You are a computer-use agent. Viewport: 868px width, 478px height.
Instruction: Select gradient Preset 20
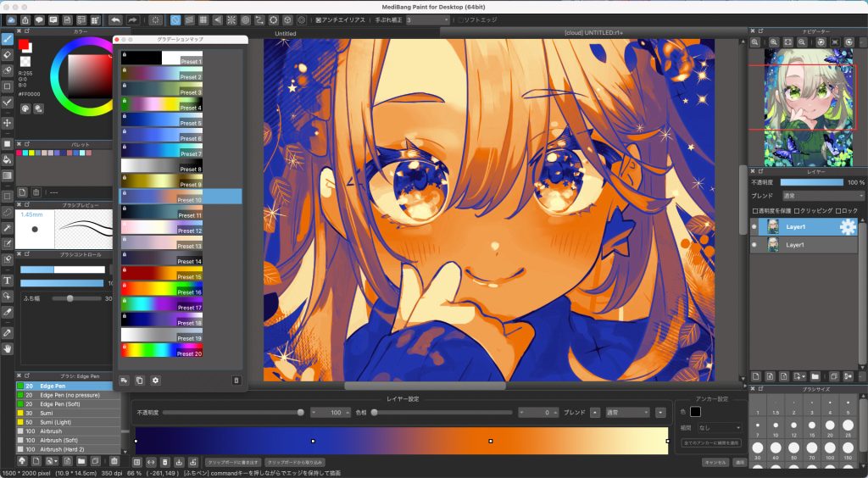162,350
